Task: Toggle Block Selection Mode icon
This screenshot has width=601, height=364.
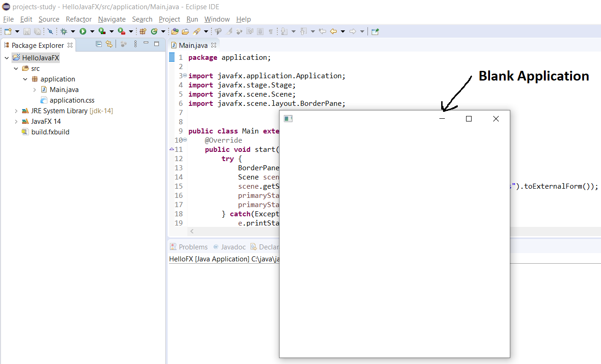Action: (260, 31)
